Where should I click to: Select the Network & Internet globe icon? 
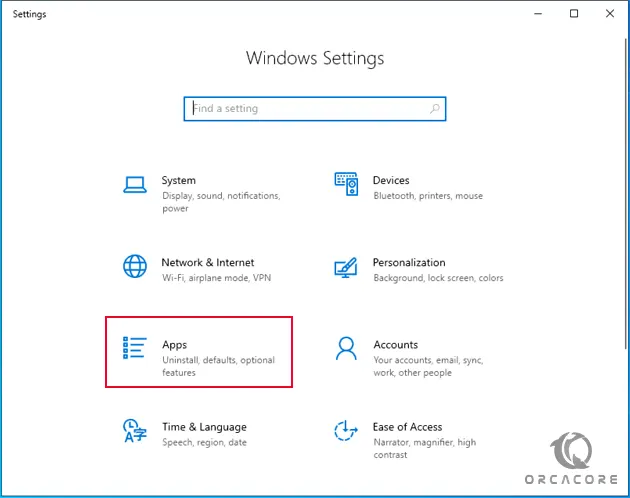[x=135, y=266]
